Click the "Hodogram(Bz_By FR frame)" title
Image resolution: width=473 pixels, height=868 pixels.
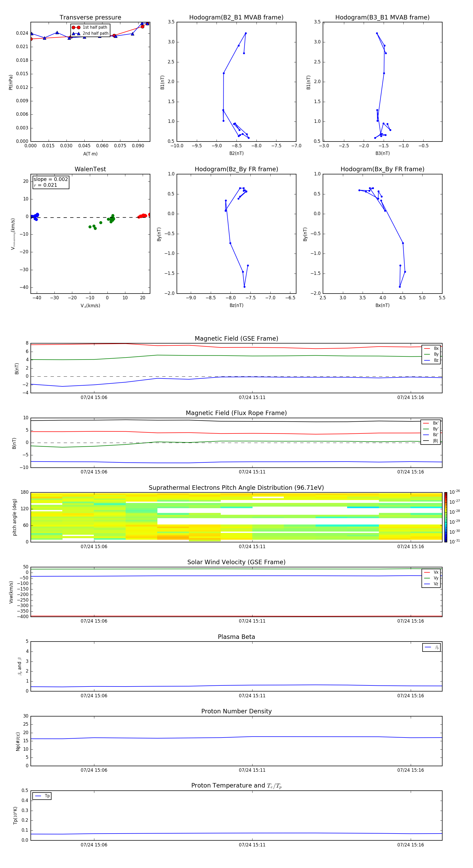tap(236, 169)
